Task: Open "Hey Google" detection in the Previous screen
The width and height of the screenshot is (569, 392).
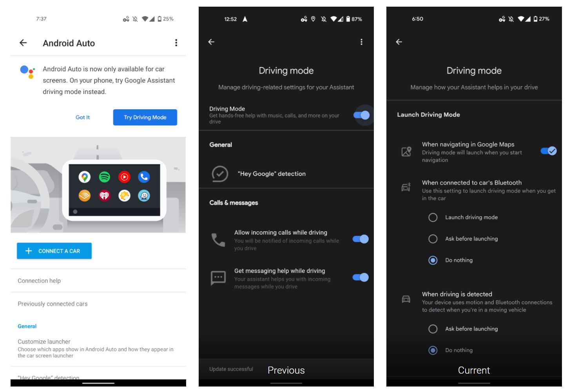Action: 286,174
